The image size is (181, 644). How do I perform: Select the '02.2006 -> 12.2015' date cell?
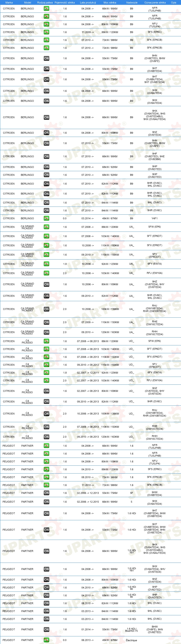coord(88,502)
